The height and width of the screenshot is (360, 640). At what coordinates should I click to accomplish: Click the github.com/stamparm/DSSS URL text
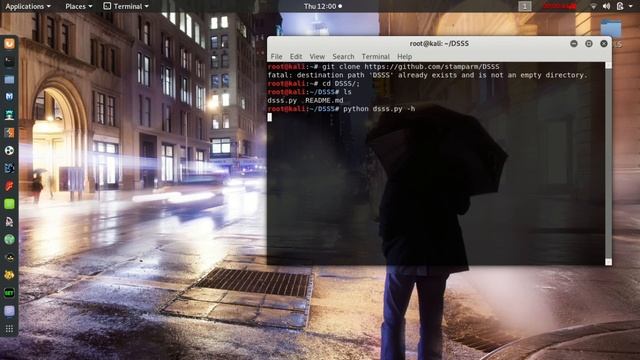pyautogui.click(x=432, y=67)
